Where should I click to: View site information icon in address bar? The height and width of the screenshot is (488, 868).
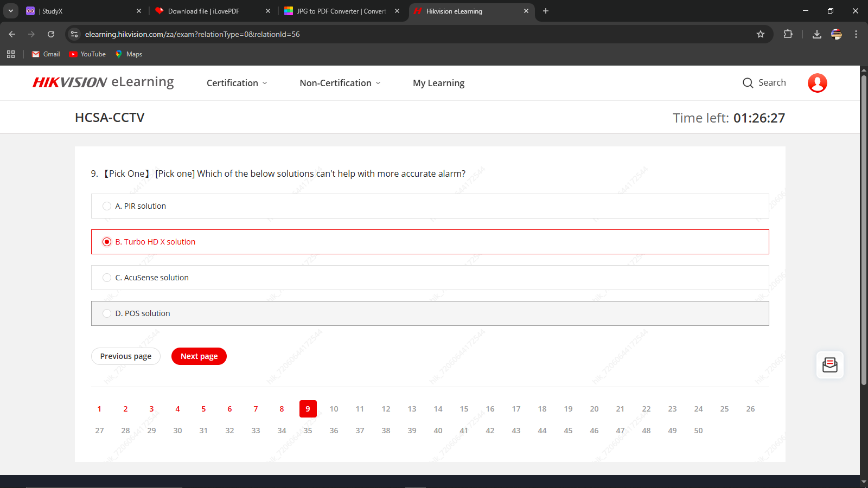click(75, 34)
